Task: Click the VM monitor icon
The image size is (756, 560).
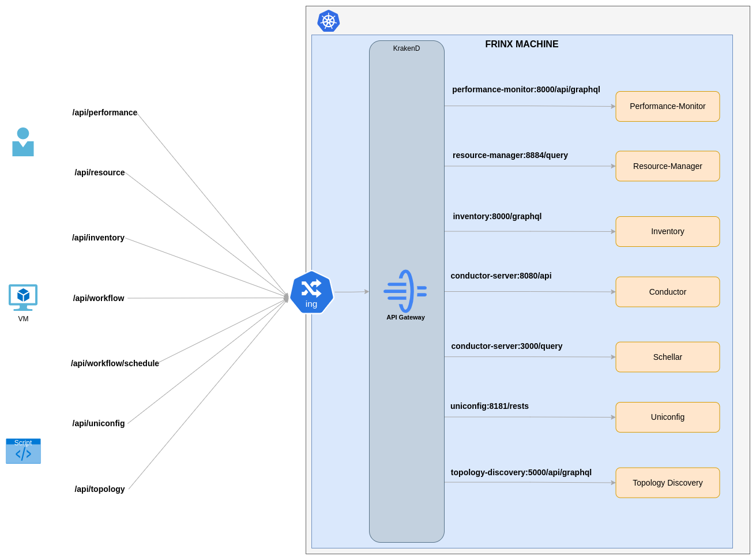Action: [x=23, y=298]
